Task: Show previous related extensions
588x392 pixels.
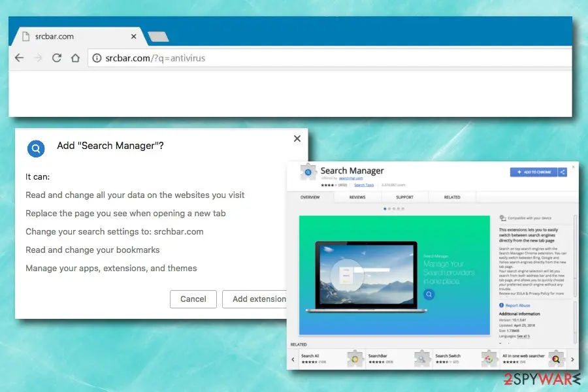Action: 293,359
